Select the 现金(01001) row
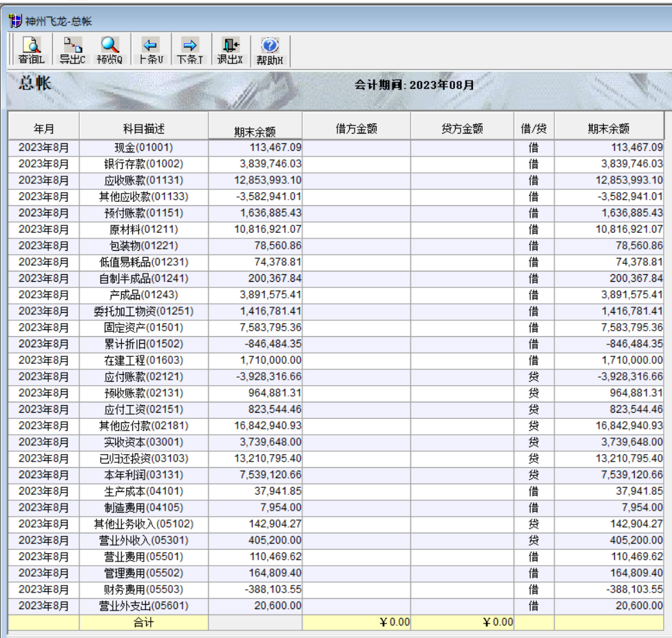This screenshot has height=638, width=672. [x=336, y=148]
